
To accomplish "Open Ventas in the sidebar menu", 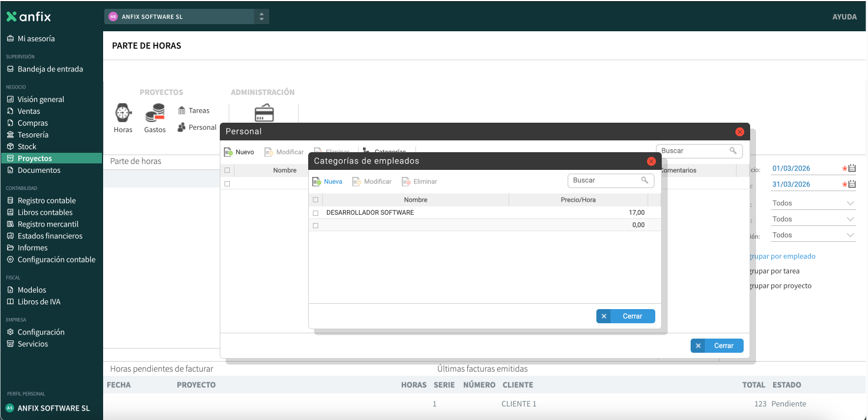I will tap(29, 111).
